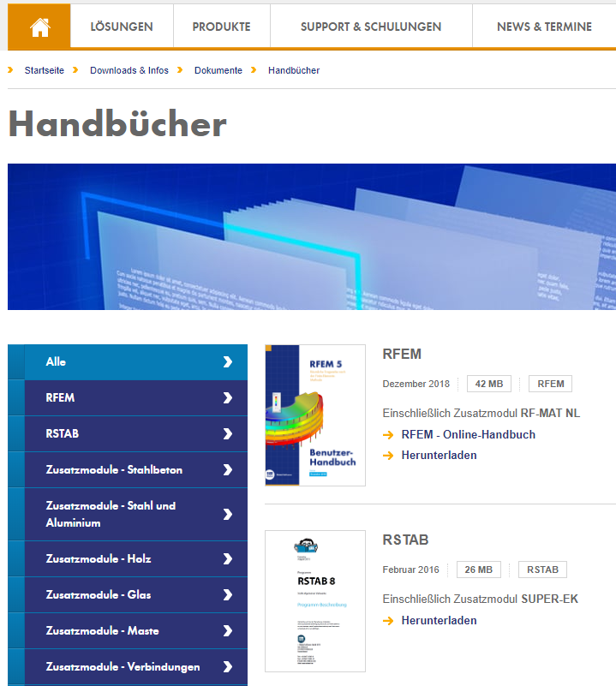This screenshot has width=616, height=686.
Task: Open the RFEM 5 manual cover thumbnail
Action: click(x=315, y=415)
